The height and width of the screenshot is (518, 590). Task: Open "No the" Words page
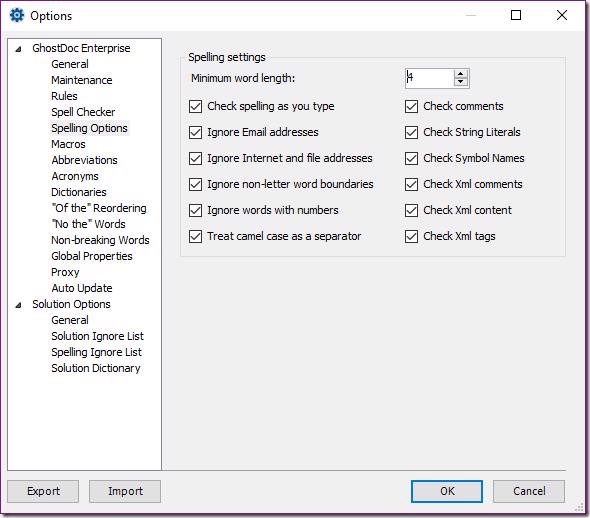pos(88,224)
